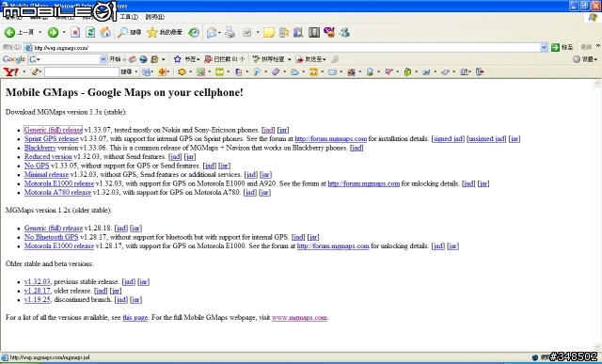This screenshot has width=602, height=364.
Task: Click the unsigned jad link
Action: tap(487, 138)
